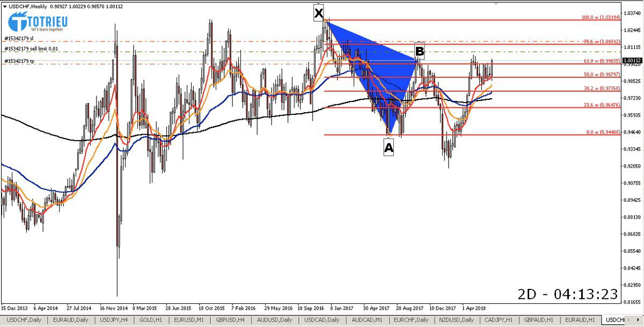Click the 2D - 04:13:23 candle countdown timer
The height and width of the screenshot is (327, 644).
(568, 294)
